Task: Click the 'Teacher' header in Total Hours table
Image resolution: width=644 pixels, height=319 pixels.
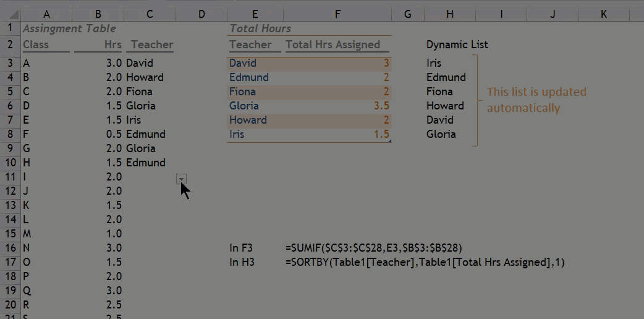Action: (250, 45)
